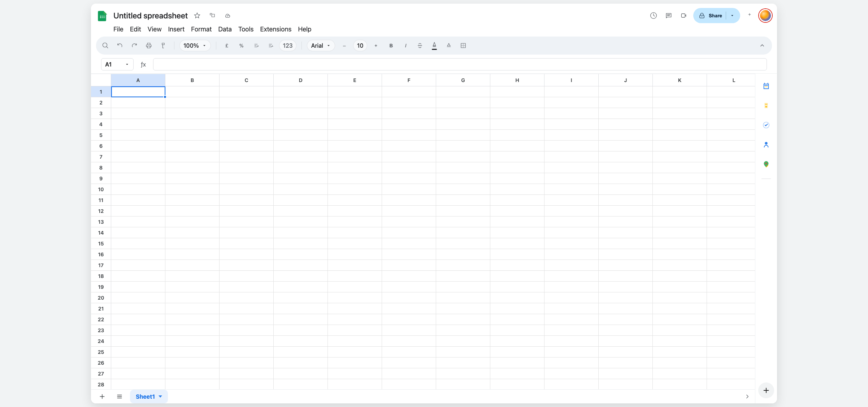
Task: Open the 100% zoom dropdown
Action: (x=195, y=46)
